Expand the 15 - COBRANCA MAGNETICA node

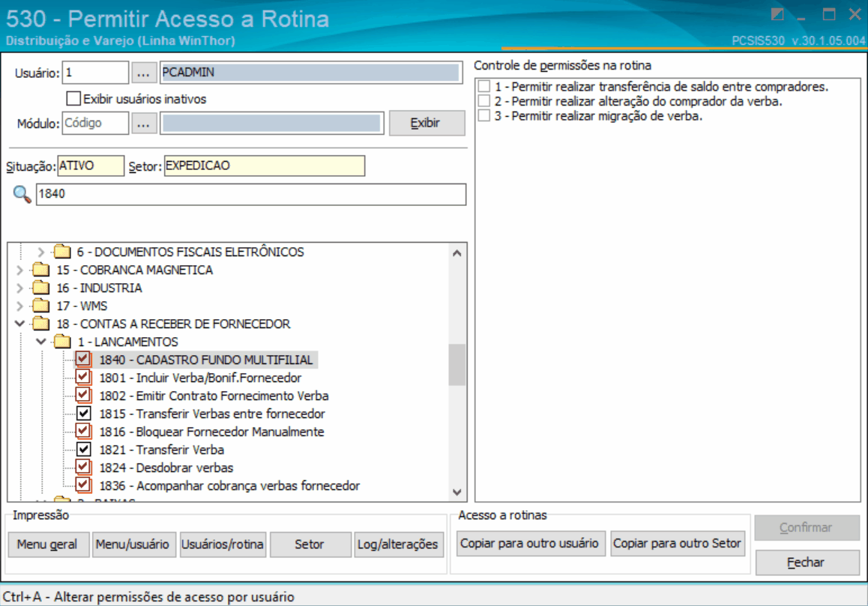[x=19, y=270]
